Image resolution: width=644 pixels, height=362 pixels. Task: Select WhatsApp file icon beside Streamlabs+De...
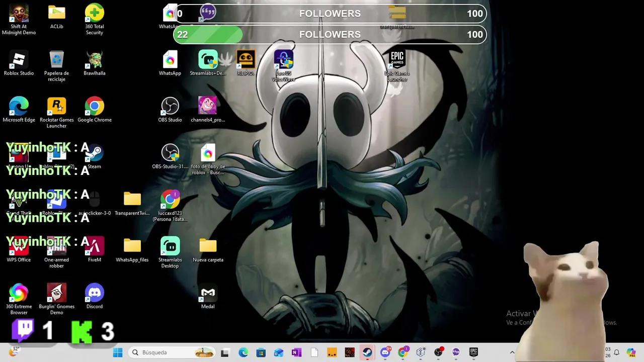pos(170,63)
